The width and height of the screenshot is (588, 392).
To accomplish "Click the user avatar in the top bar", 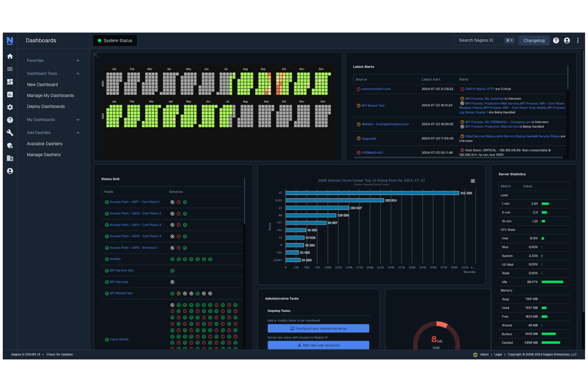I will 567,40.
